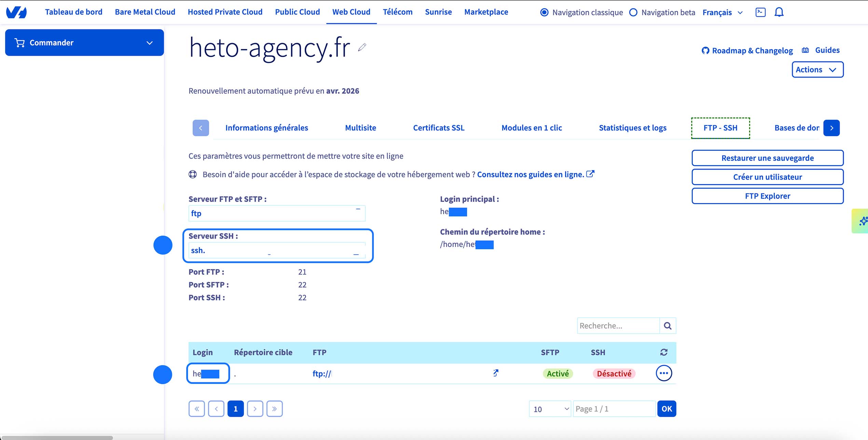868x440 pixels.
Task: Open the Télécom section
Action: [x=397, y=12]
